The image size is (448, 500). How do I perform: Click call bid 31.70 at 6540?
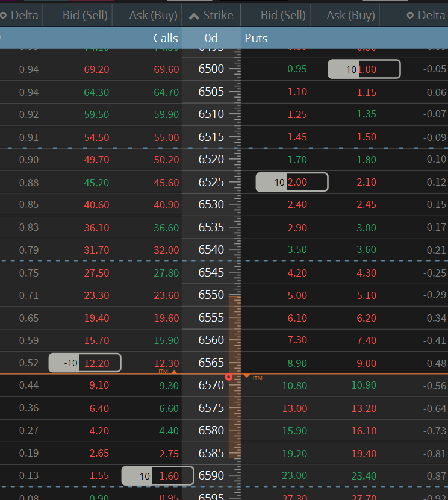click(96, 250)
